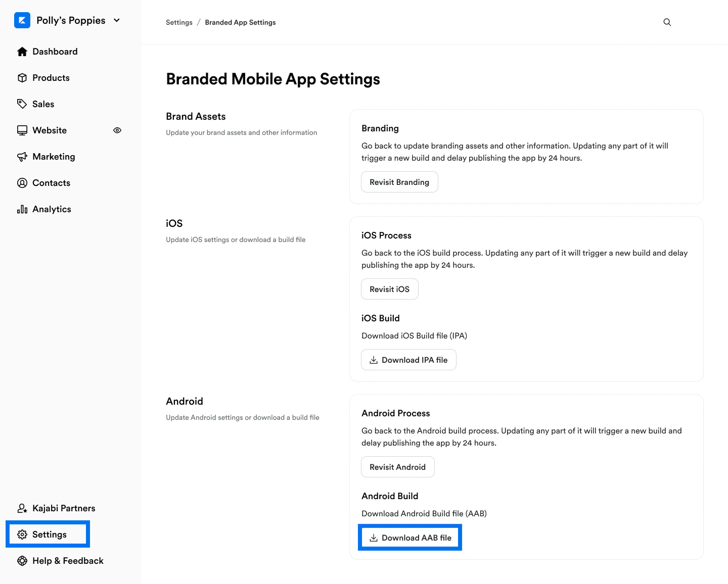The height and width of the screenshot is (584, 728).
Task: Download the AAB file for Android
Action: coord(410,538)
